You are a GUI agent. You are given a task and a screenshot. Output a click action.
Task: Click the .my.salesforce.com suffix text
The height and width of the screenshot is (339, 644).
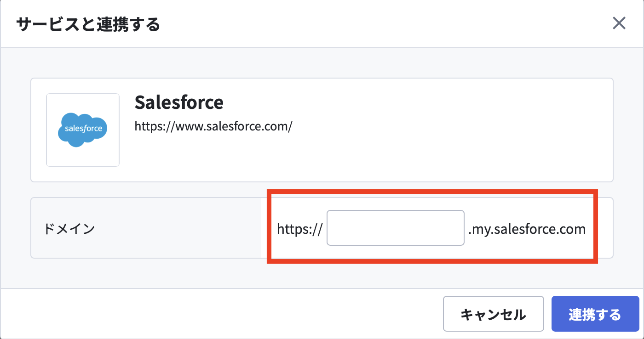[x=527, y=229]
